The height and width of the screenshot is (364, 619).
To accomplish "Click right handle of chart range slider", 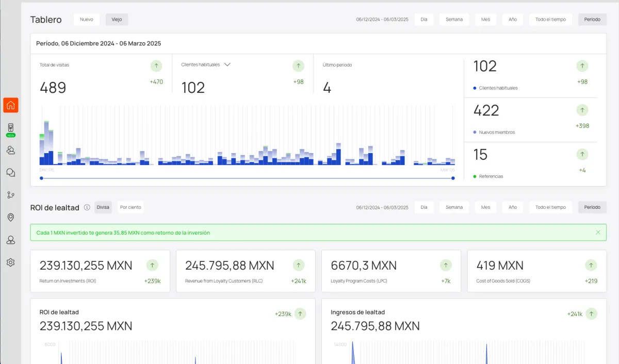I will point(453,178).
